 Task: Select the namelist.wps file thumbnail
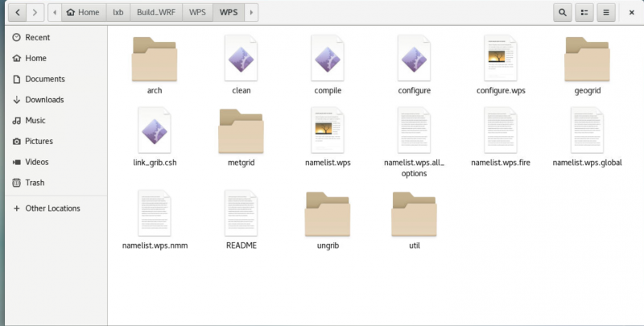point(328,130)
